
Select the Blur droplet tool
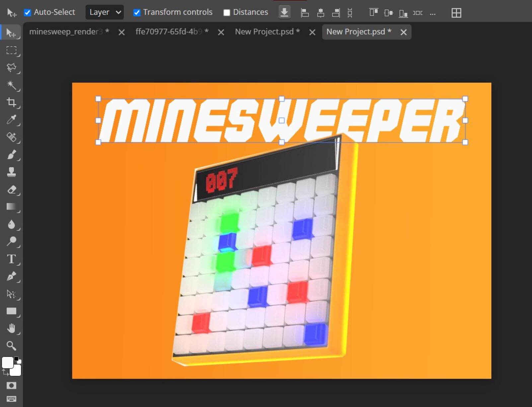(11, 224)
